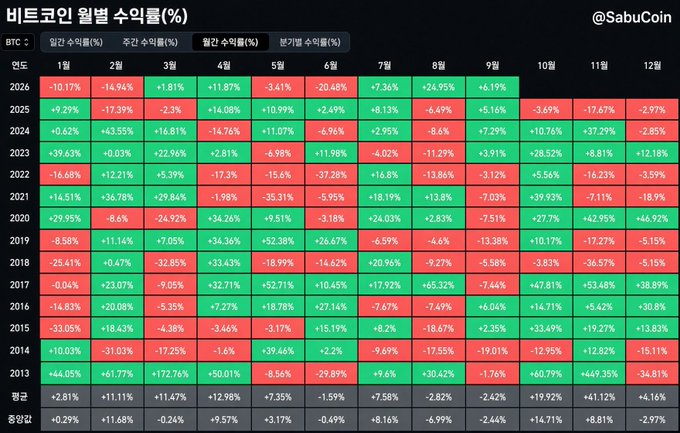Switch to the 분기별 수익률(%) tab
This screenshot has width=680, height=433.
click(310, 42)
